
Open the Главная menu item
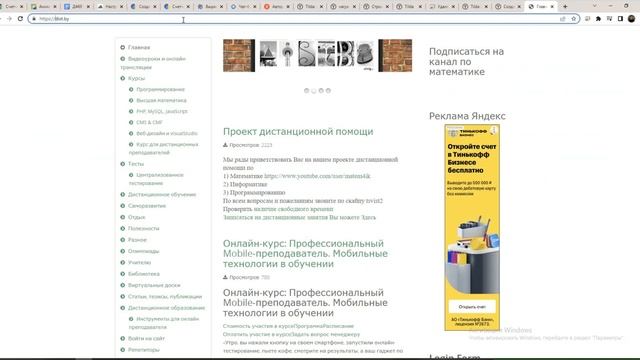139,47
